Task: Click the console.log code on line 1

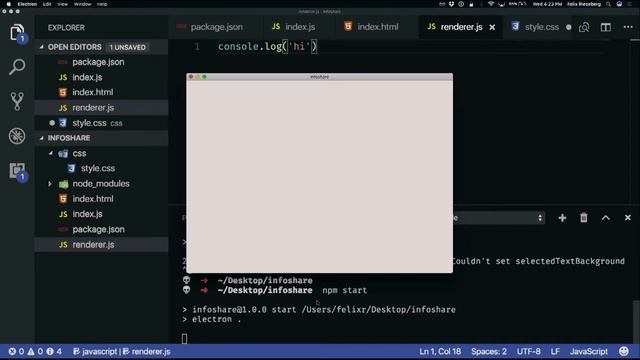Action: click(267, 47)
